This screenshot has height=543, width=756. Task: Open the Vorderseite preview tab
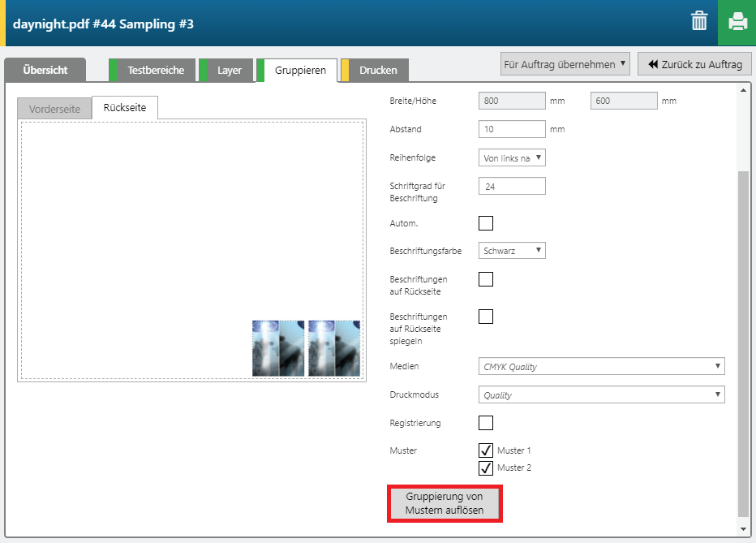[54, 109]
